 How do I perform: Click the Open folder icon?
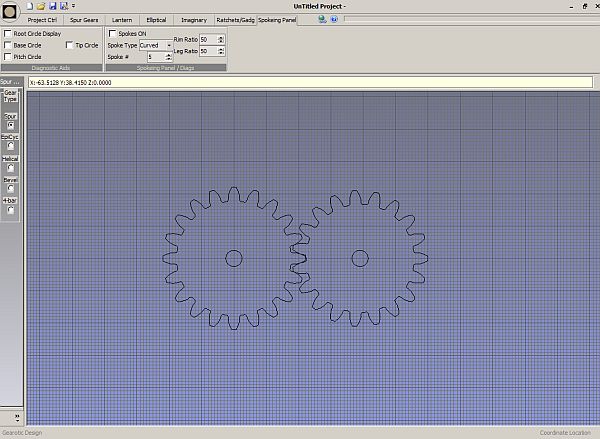click(40, 6)
